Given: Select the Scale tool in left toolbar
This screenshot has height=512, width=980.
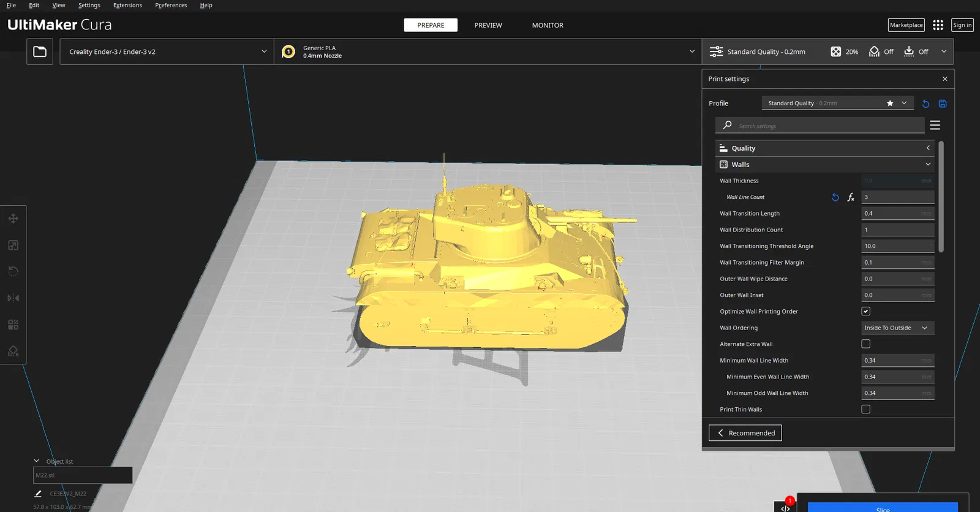Looking at the screenshot, I should coord(13,245).
